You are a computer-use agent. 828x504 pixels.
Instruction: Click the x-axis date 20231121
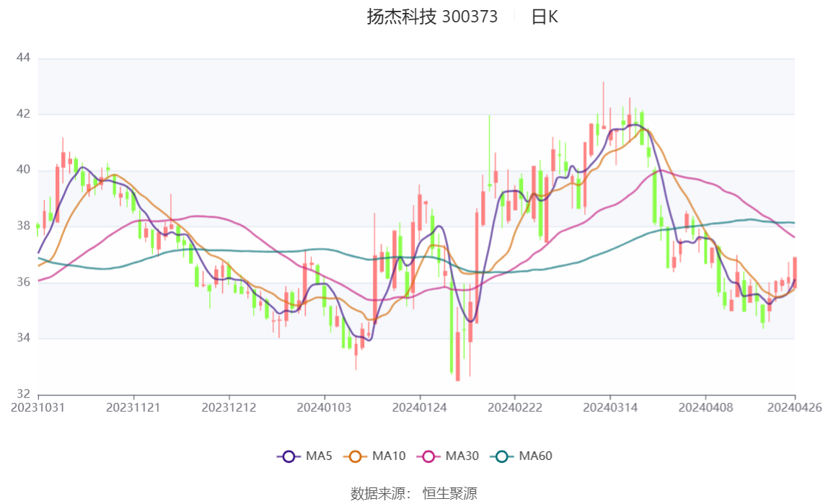(133, 408)
